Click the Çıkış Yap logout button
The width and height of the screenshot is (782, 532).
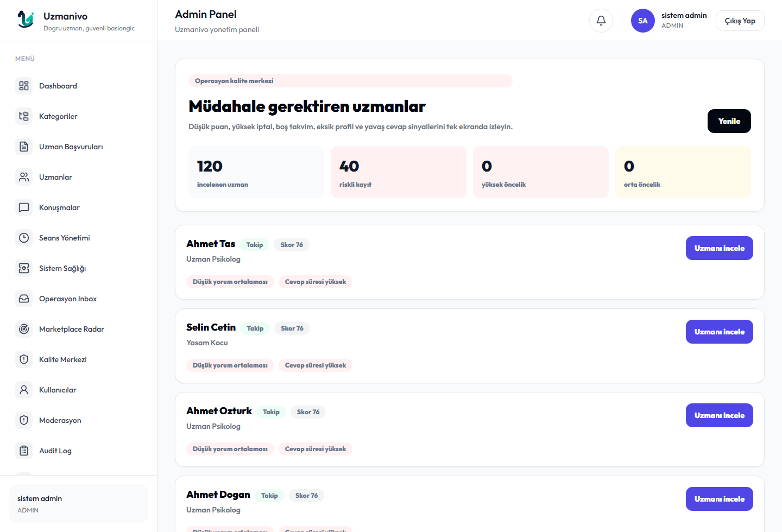(x=740, y=21)
